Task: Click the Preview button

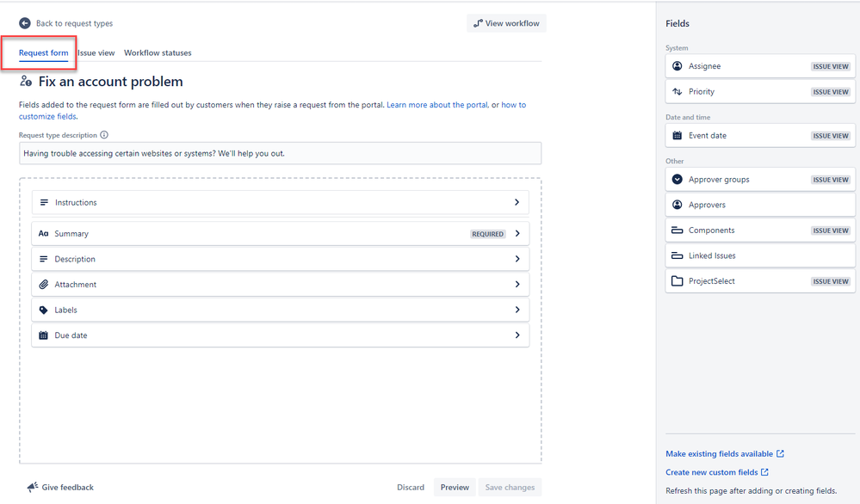Action: click(x=455, y=487)
